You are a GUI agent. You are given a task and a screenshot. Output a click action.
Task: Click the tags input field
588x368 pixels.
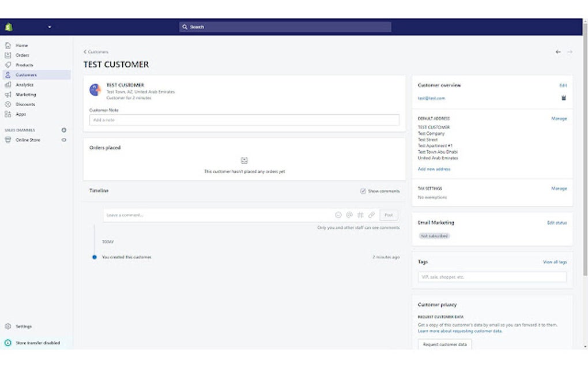coord(493,277)
